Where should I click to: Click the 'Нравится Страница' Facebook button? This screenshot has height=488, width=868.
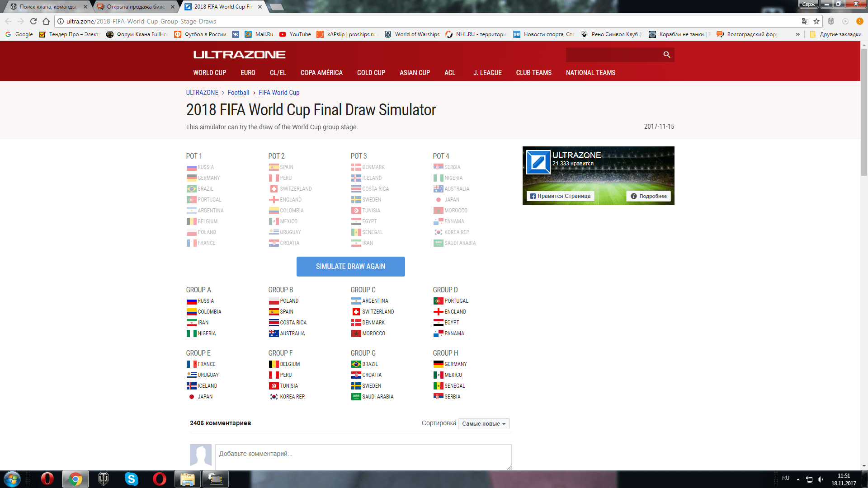(560, 196)
